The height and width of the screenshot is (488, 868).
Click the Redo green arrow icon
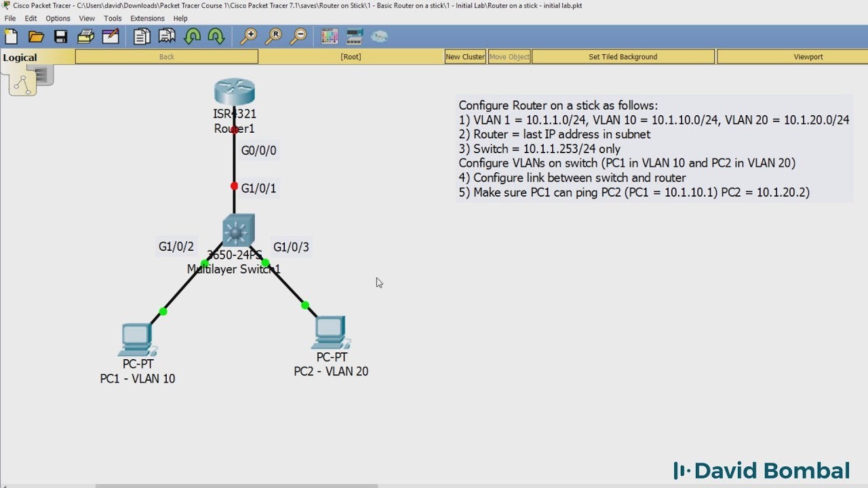point(216,37)
